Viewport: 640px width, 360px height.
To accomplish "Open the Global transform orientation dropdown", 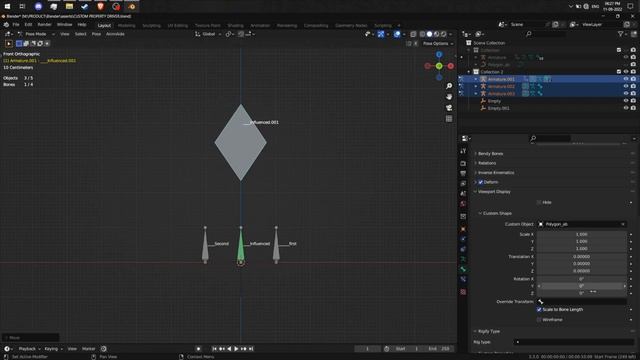I will (x=208, y=34).
